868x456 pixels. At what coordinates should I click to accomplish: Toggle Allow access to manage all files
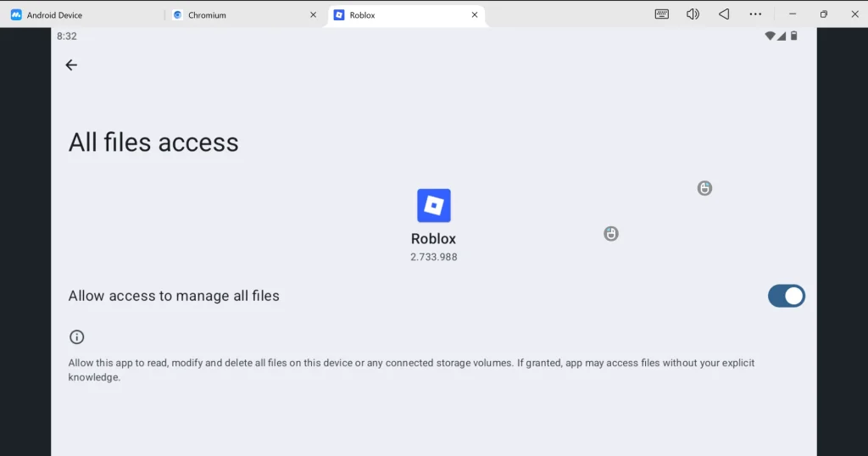(786, 296)
